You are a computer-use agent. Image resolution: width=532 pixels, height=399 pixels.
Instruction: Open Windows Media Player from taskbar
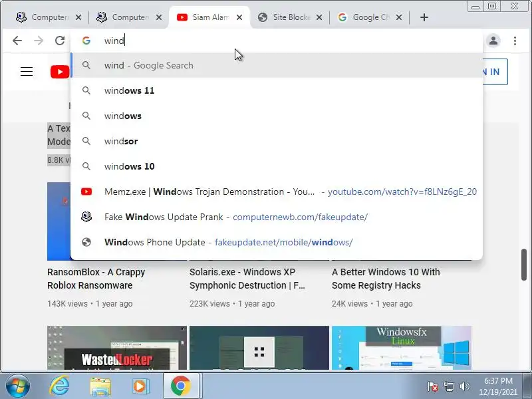pos(140,386)
